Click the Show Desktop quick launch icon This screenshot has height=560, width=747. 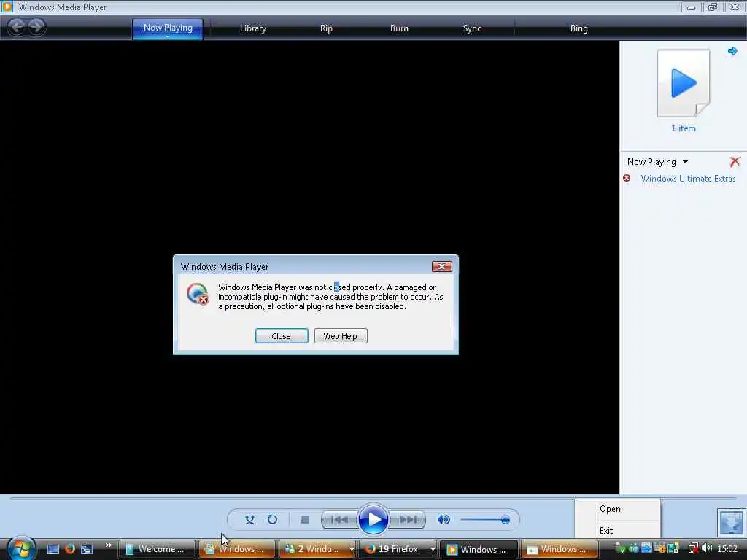(x=53, y=549)
